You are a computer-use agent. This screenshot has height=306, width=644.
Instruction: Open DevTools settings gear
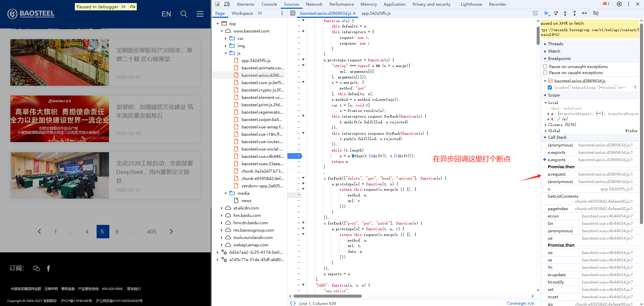(x=619, y=4)
